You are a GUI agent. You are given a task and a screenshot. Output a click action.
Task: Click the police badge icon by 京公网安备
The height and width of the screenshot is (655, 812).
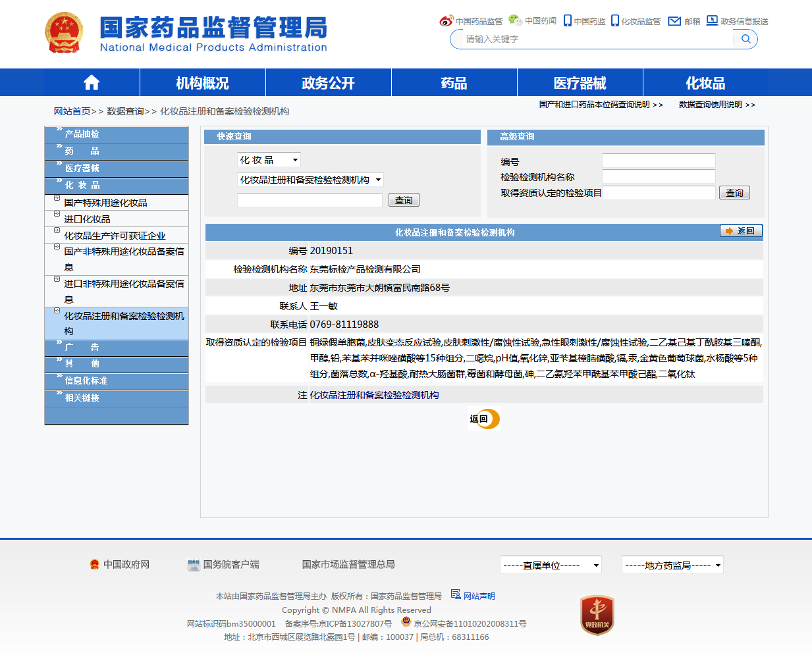coord(406,622)
